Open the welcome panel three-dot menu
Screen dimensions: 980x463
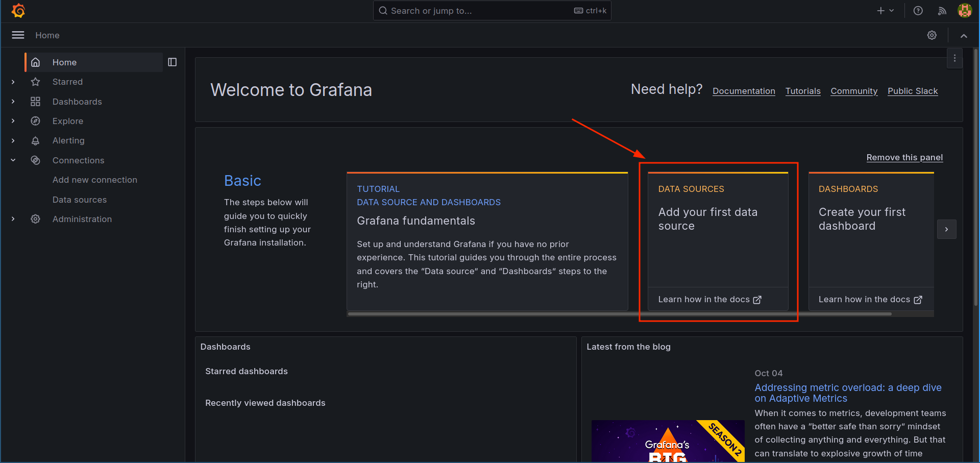coord(954,59)
